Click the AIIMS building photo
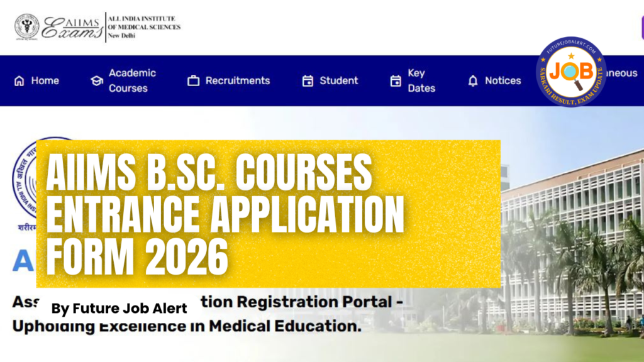Image resolution: width=644 pixels, height=362 pixels. [x=572, y=242]
